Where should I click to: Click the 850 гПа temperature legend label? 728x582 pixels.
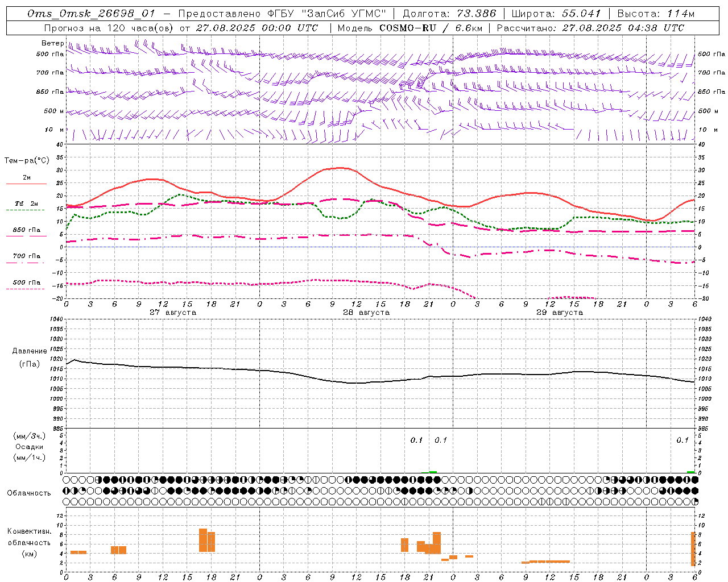26,230
